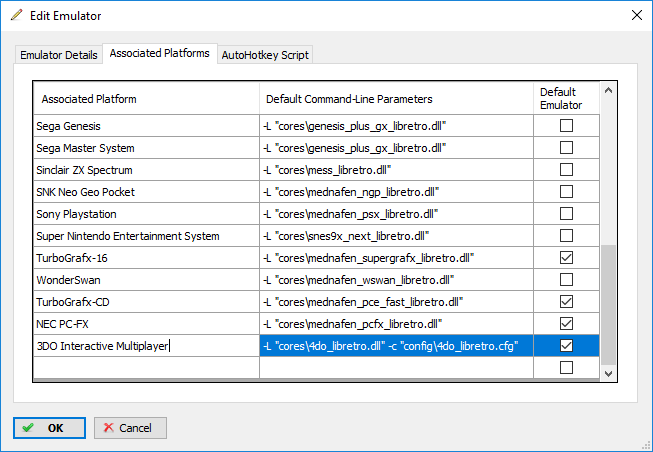Screen dimensions: 653x452
Task: Click the mednafen_supergrafx_libretro.dll parameters cell
Action: coord(396,258)
